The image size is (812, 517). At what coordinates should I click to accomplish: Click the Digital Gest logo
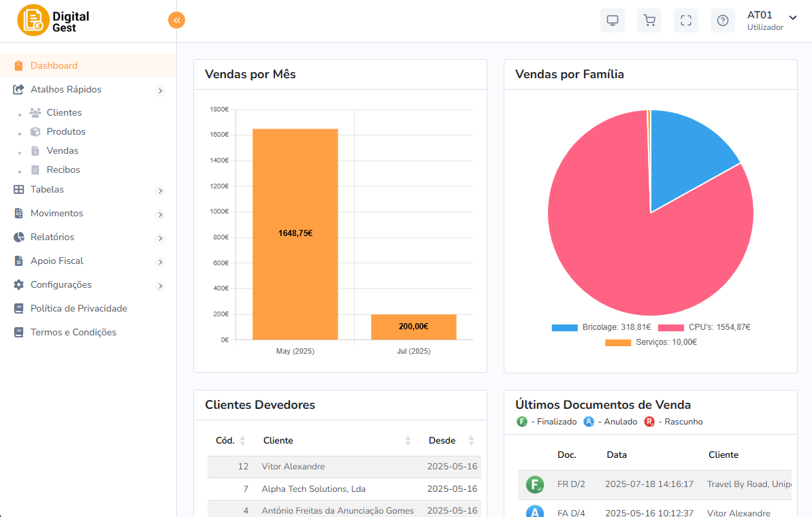click(x=54, y=20)
